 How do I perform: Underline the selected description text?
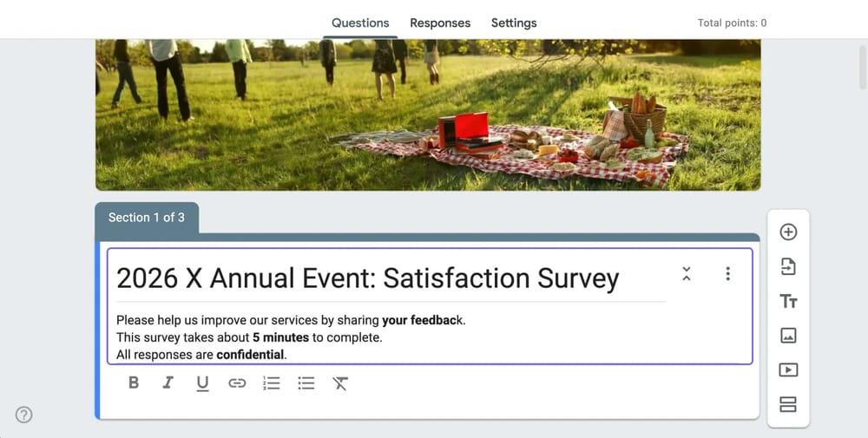click(x=202, y=383)
